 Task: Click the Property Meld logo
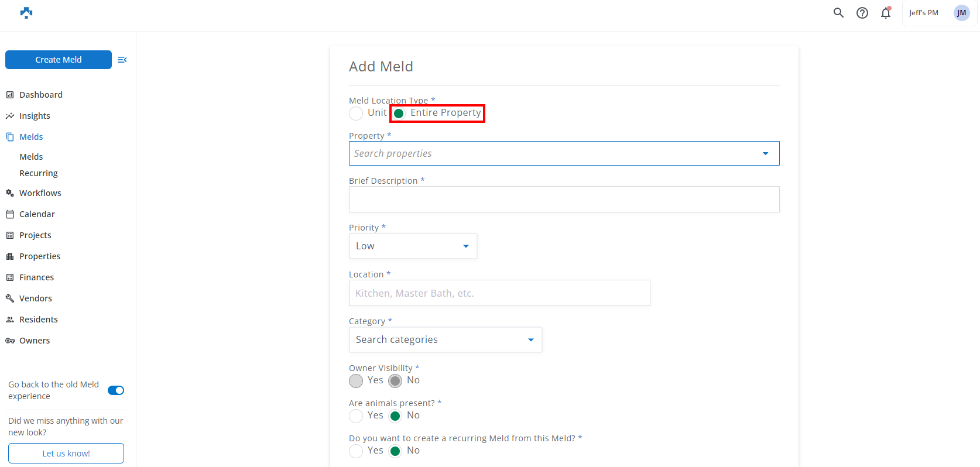click(26, 13)
